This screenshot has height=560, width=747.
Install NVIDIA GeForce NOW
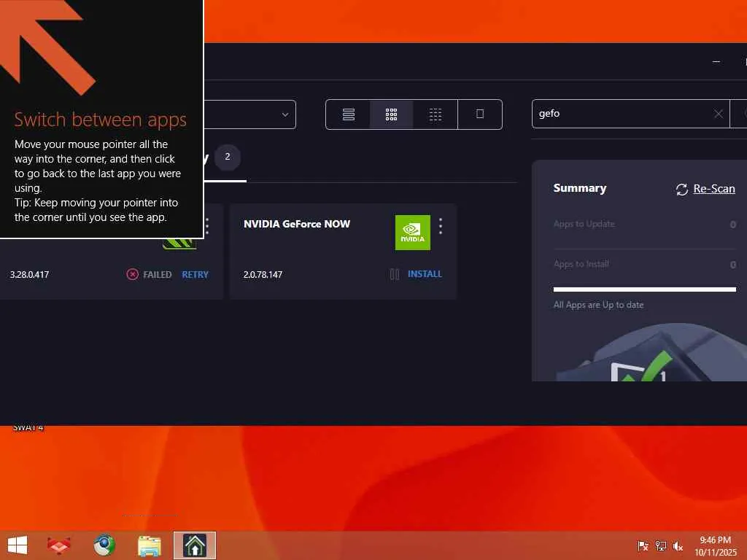[x=425, y=274]
